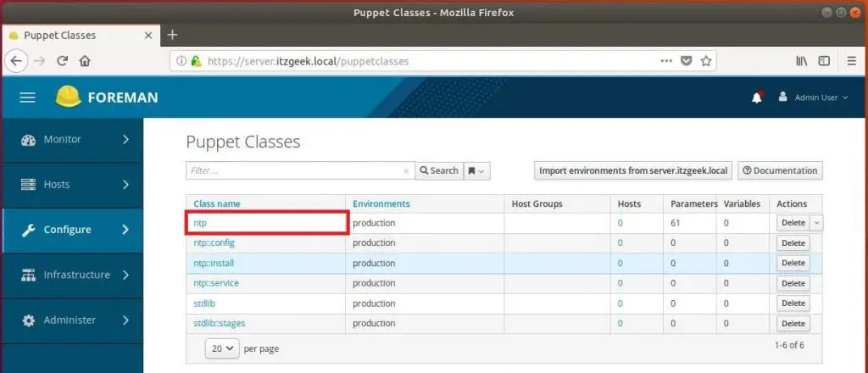Click the 1-6 of 6 pagination text

(x=789, y=345)
